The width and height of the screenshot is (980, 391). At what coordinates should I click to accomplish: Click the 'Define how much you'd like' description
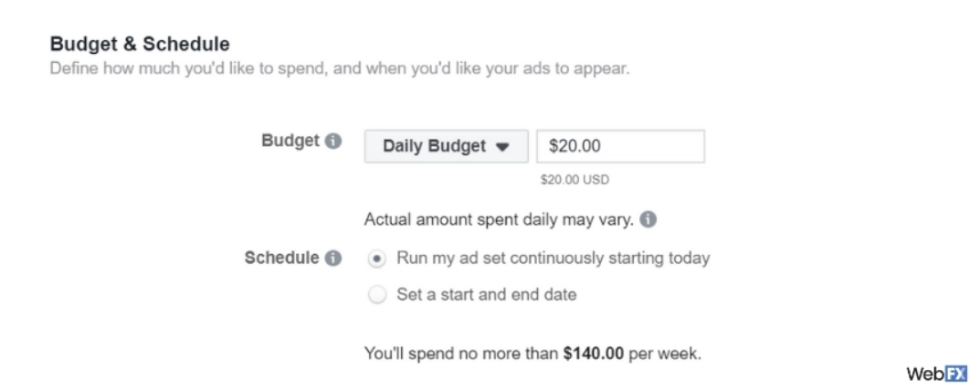pyautogui.click(x=338, y=69)
